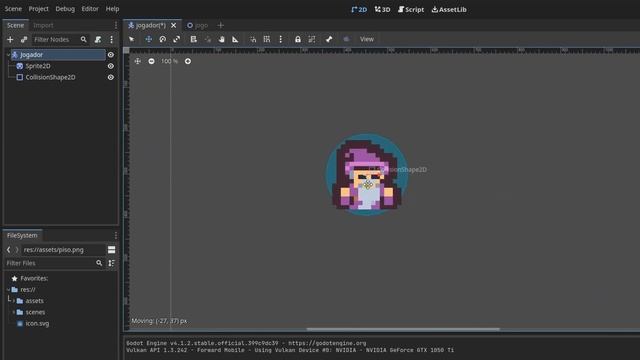Expand the scenes folder
The height and width of the screenshot is (360, 640).
(x=13, y=312)
